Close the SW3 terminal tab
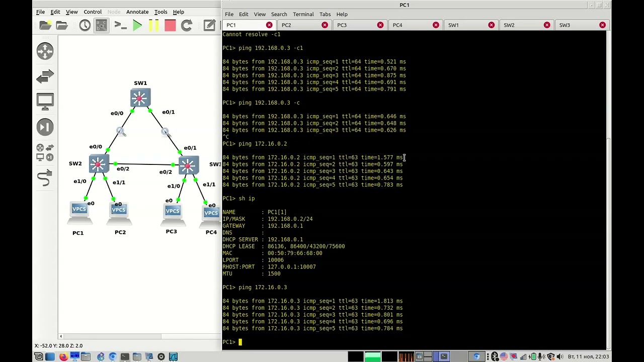This screenshot has width=644, height=362. tap(602, 25)
